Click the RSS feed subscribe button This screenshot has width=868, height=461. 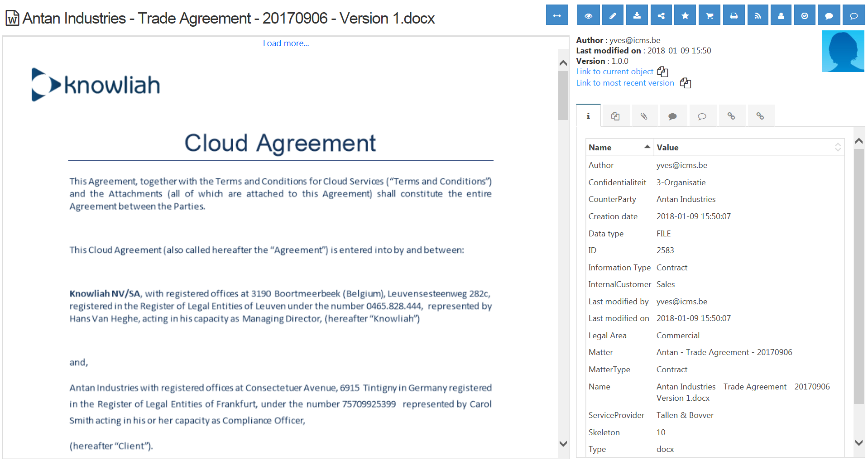(x=758, y=15)
